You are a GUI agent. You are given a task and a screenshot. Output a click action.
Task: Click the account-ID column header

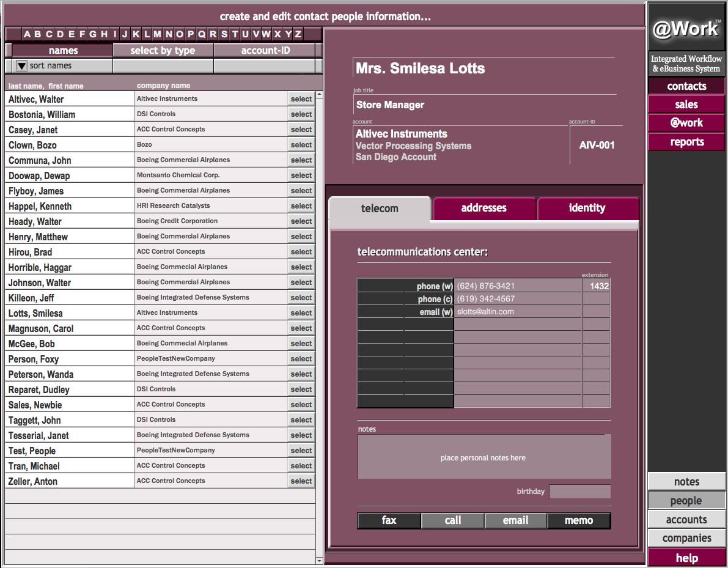point(265,51)
